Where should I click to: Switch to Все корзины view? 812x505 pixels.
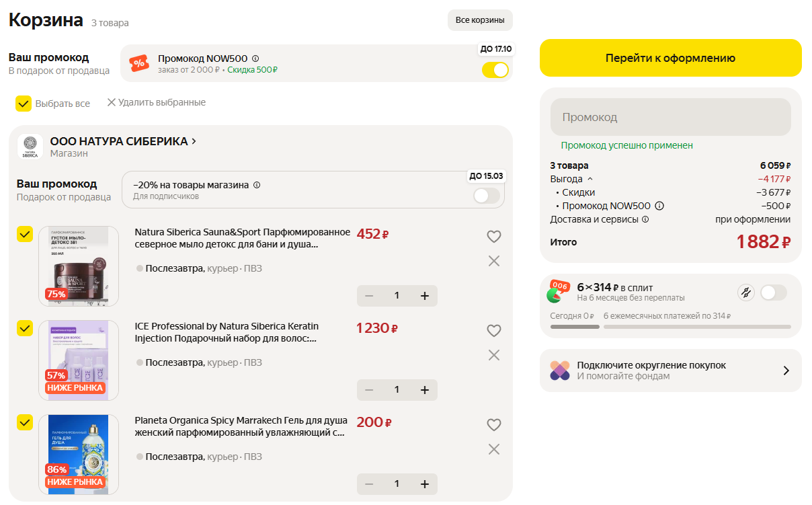(x=480, y=20)
